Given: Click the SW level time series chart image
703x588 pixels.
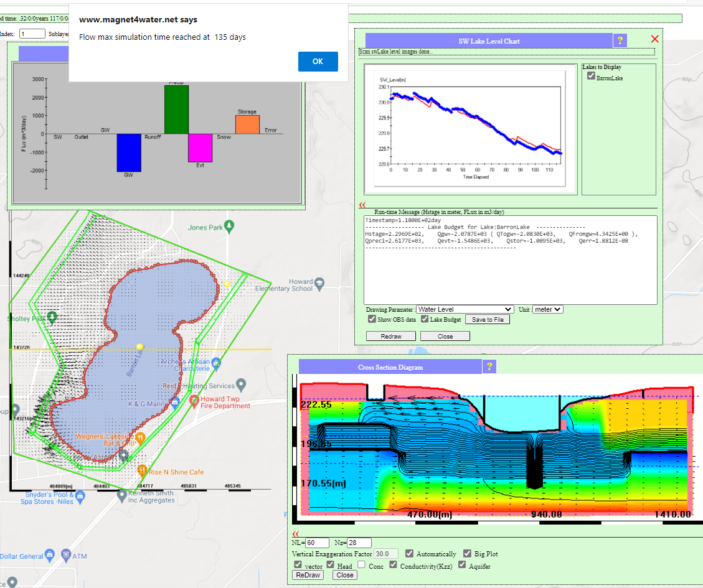Looking at the screenshot, I should 470,129.
